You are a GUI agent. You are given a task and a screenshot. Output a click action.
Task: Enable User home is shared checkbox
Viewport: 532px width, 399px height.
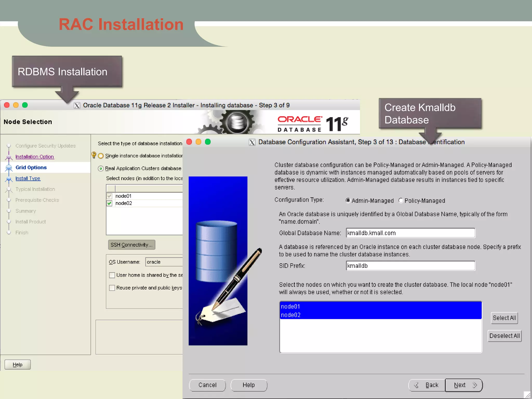(112, 275)
